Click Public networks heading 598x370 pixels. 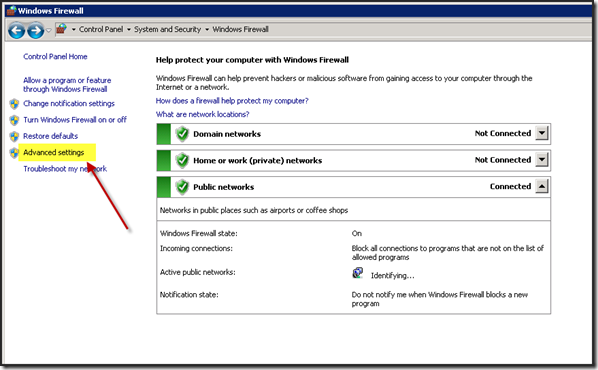point(223,187)
